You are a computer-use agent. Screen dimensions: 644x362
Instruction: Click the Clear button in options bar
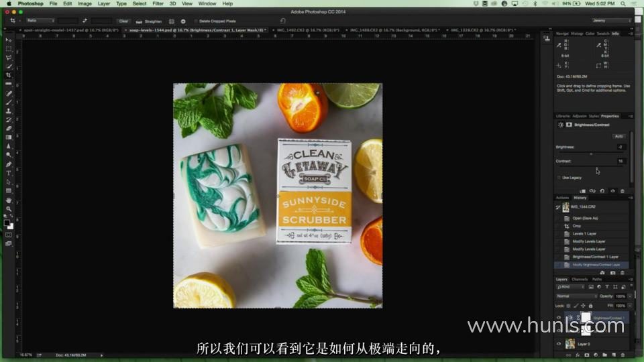point(123,21)
